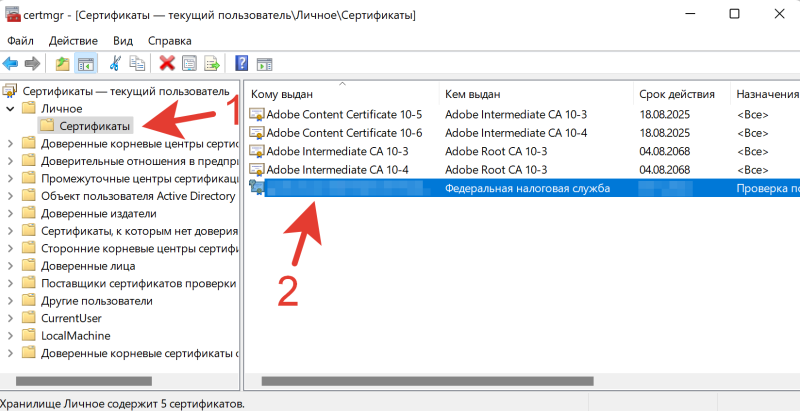
Task: Click the key certificate icon in highlighted row
Action: point(256,188)
